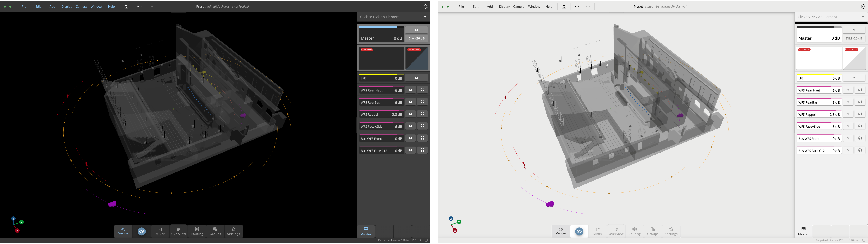Open Mixer view in dark bottom toolbar

(x=160, y=231)
